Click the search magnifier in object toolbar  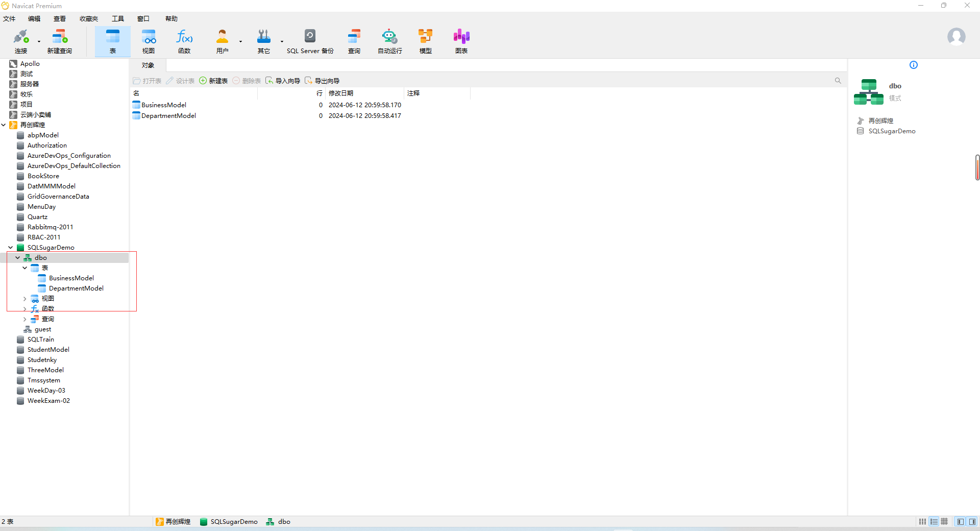click(x=838, y=81)
